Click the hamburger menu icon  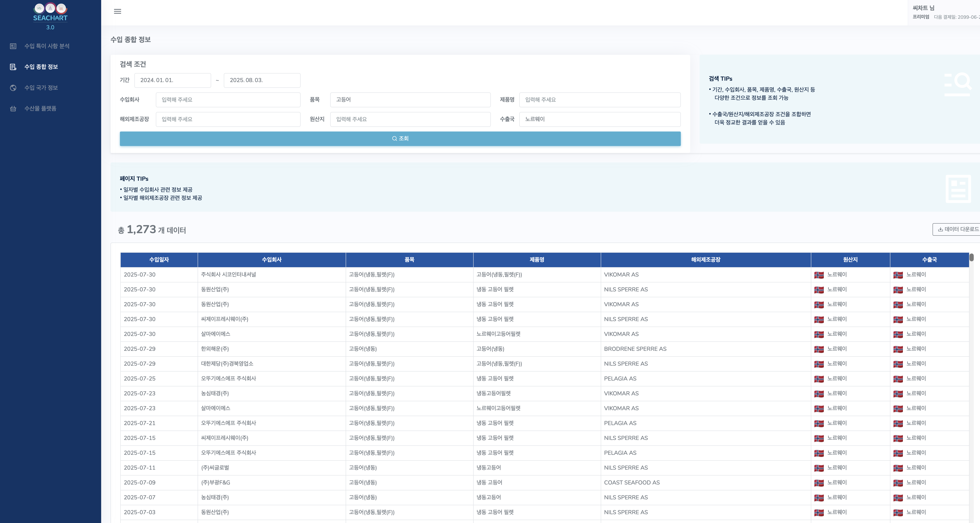(x=118, y=11)
